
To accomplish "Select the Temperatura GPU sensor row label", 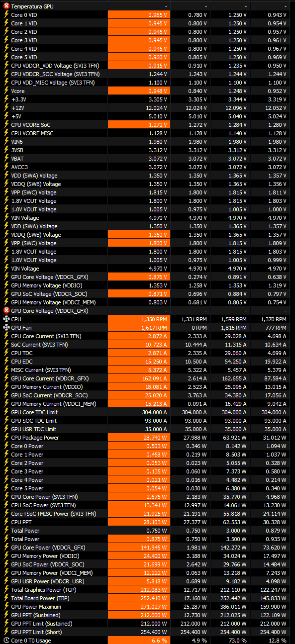I will tap(32, 6).
